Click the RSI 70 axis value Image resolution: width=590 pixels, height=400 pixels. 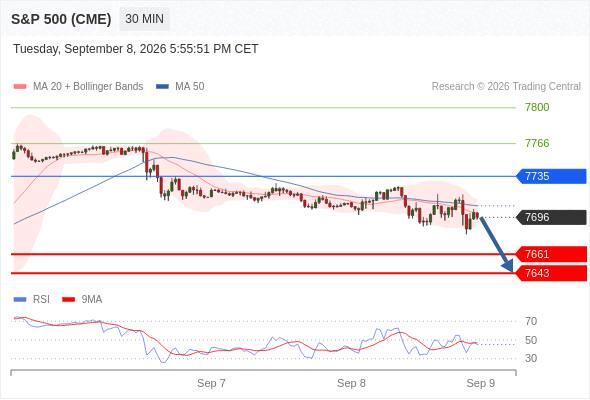pyautogui.click(x=531, y=321)
